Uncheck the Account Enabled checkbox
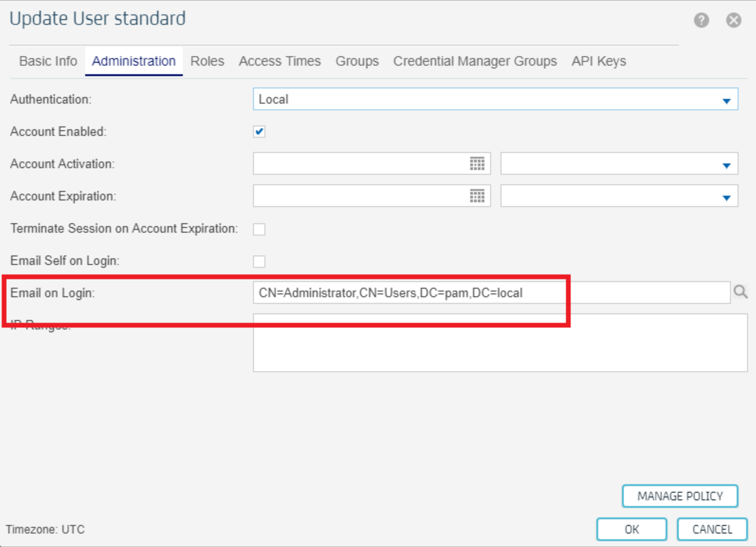756x547 pixels. pyautogui.click(x=259, y=132)
